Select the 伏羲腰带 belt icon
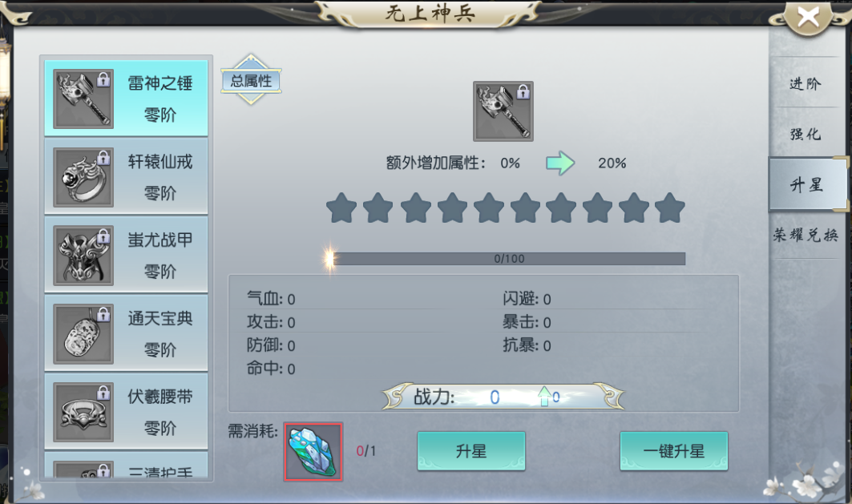Screen dimensions: 852x504 83,412
